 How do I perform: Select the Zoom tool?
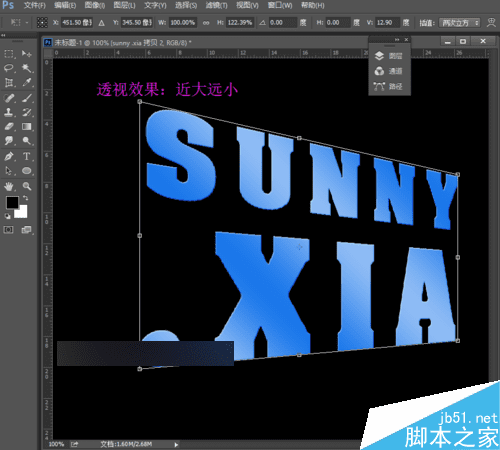27,186
